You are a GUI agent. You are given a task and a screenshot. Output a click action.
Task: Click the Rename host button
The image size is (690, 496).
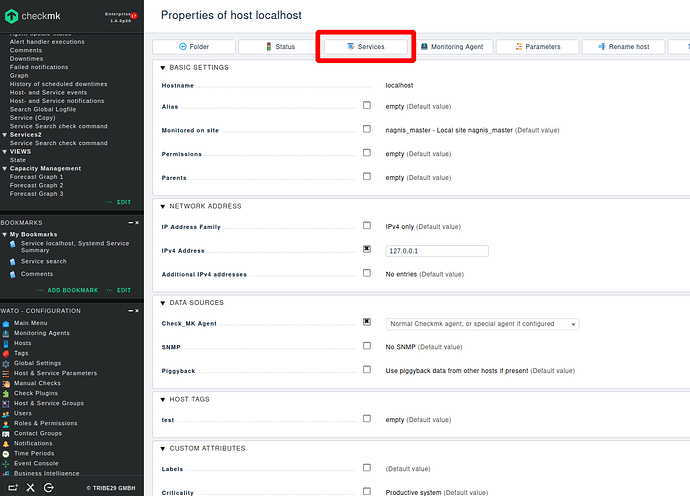click(x=623, y=47)
